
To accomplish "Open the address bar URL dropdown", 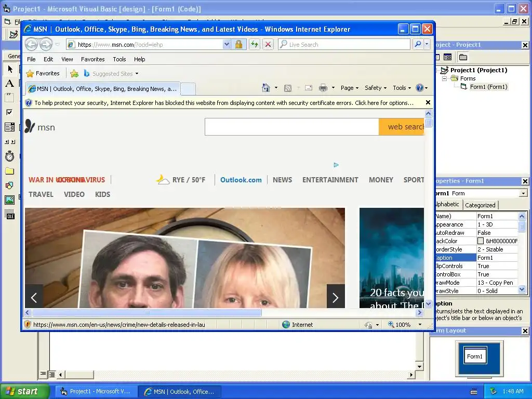I will (227, 45).
